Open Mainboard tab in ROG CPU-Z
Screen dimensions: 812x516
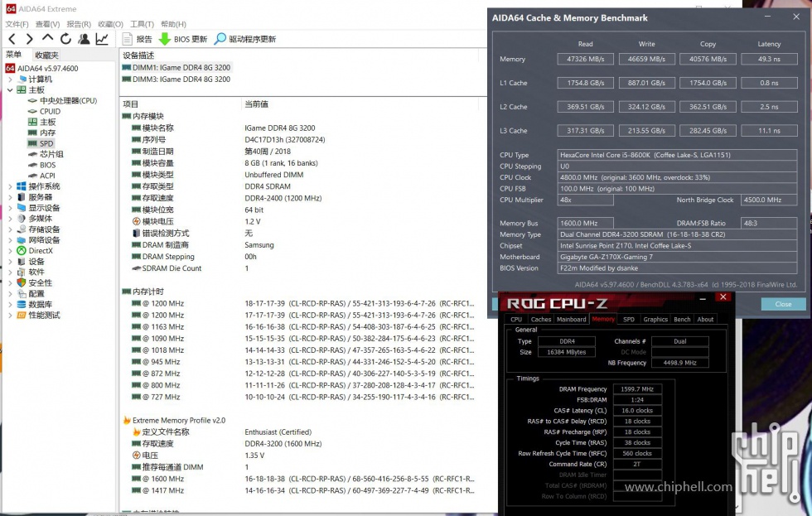coord(571,320)
